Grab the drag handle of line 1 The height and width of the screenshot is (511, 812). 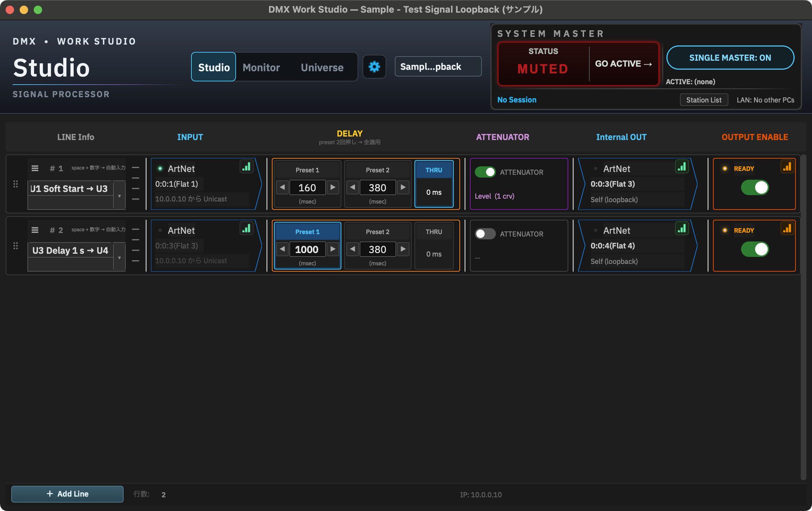tap(15, 184)
